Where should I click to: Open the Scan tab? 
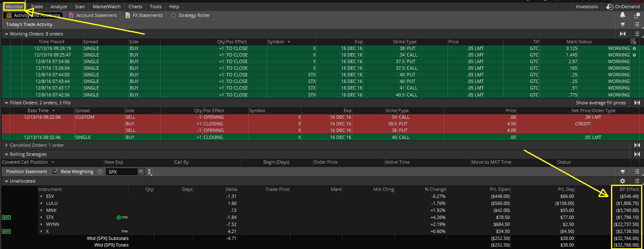(x=80, y=7)
